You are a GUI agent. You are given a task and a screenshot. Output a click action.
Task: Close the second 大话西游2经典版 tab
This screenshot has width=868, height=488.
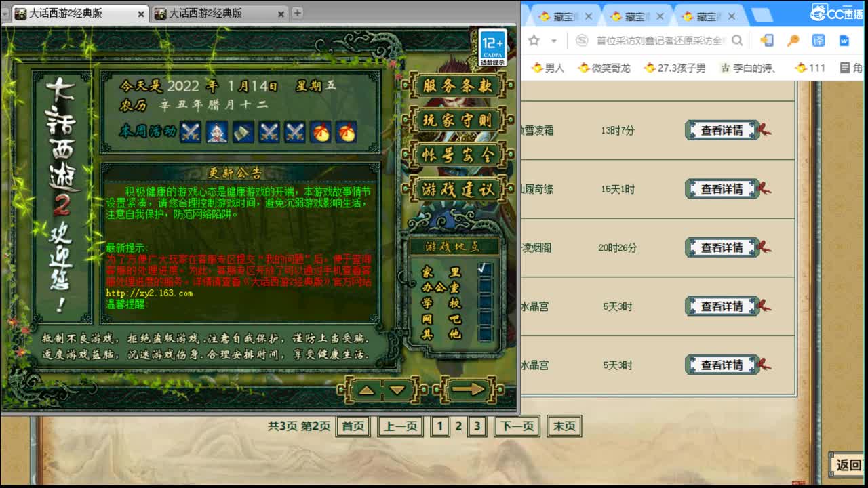(x=281, y=14)
